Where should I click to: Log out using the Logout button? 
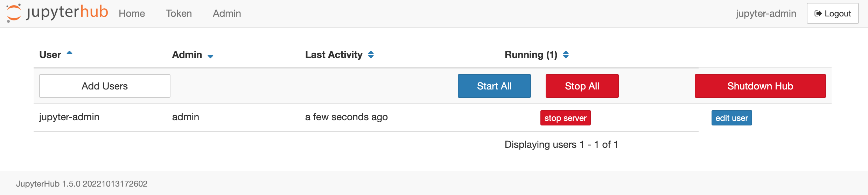[x=832, y=14]
